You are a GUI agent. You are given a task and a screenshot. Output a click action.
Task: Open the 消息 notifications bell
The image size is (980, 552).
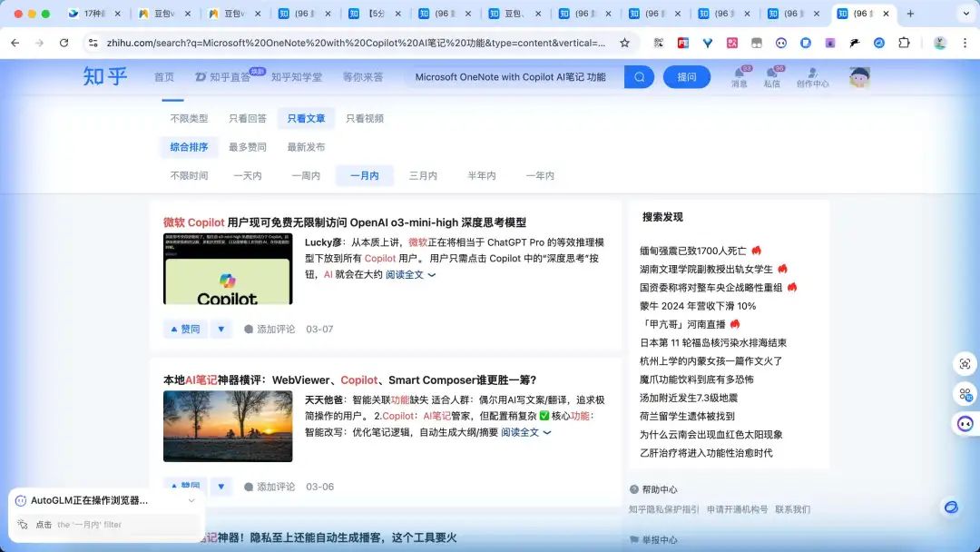(x=740, y=76)
